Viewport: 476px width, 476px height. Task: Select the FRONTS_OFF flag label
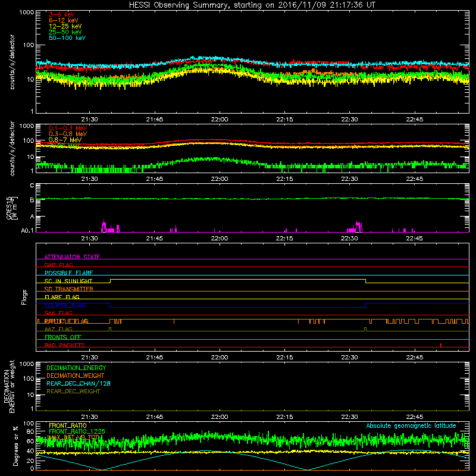(x=63, y=337)
